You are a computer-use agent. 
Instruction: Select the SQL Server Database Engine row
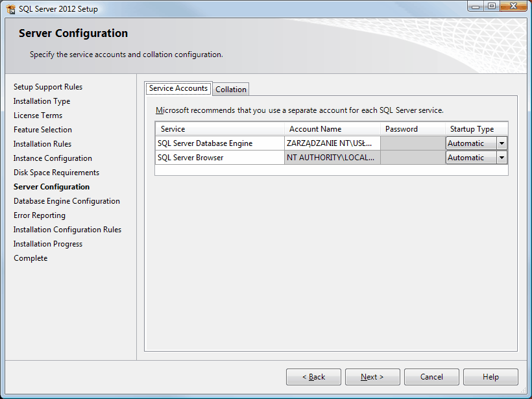pos(219,143)
